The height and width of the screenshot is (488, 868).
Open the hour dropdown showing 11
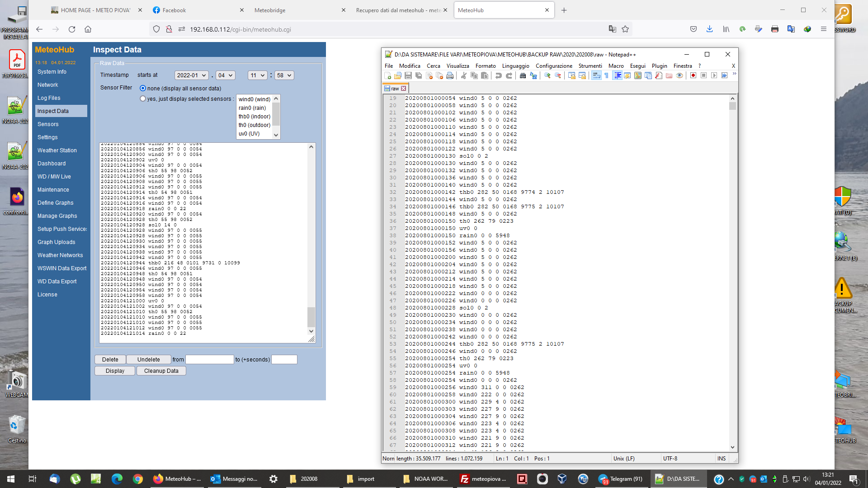[x=257, y=75]
